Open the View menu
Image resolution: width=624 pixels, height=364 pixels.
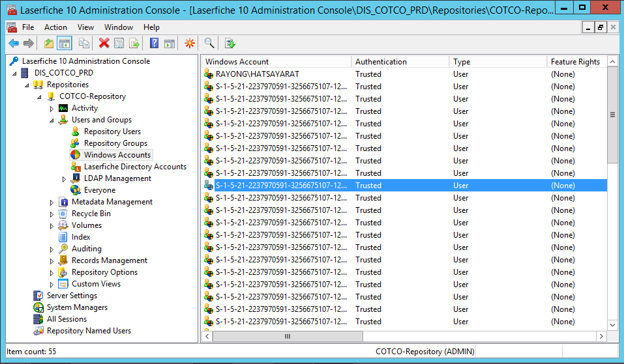pos(85,27)
